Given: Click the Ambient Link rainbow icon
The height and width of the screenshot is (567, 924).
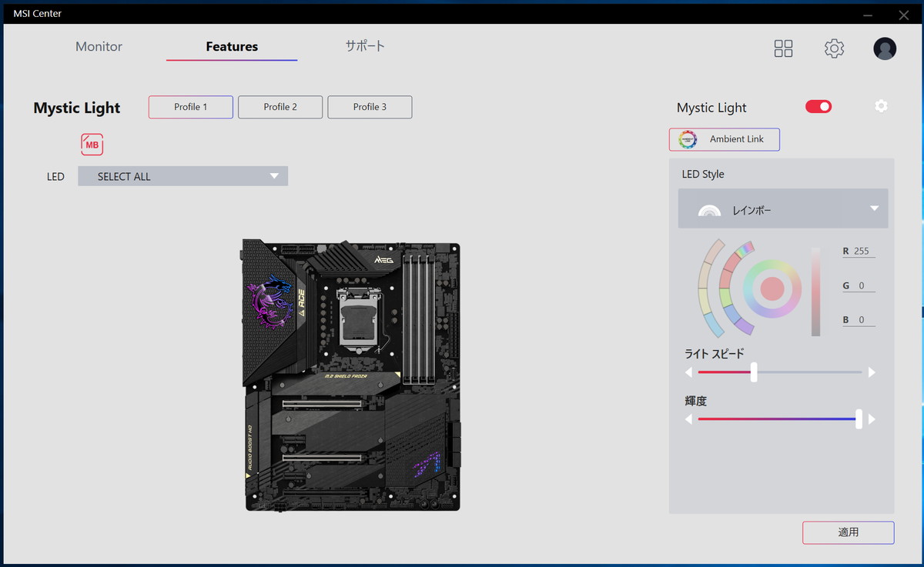Looking at the screenshot, I should click(x=688, y=139).
